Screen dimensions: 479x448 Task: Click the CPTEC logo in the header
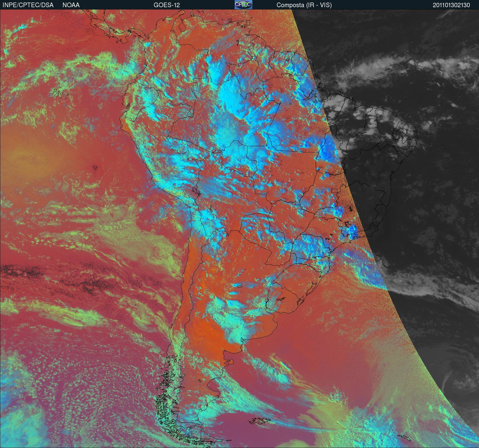click(243, 5)
